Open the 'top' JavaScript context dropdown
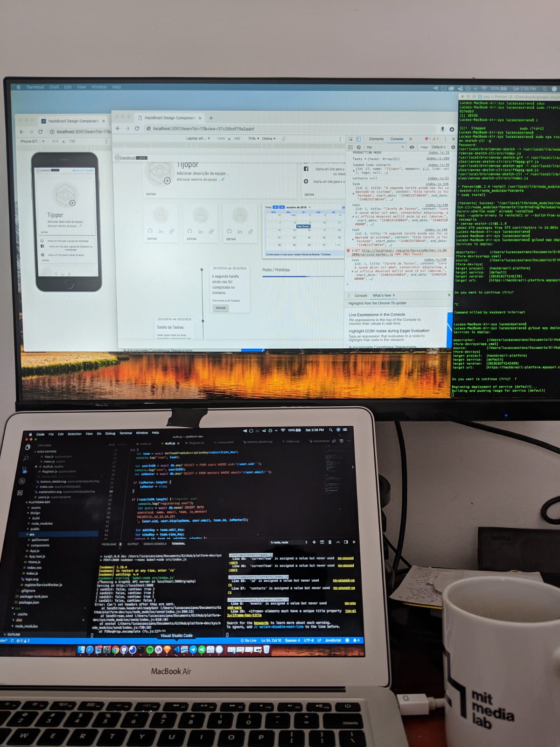Image resolution: width=560 pixels, height=747 pixels. point(385,147)
